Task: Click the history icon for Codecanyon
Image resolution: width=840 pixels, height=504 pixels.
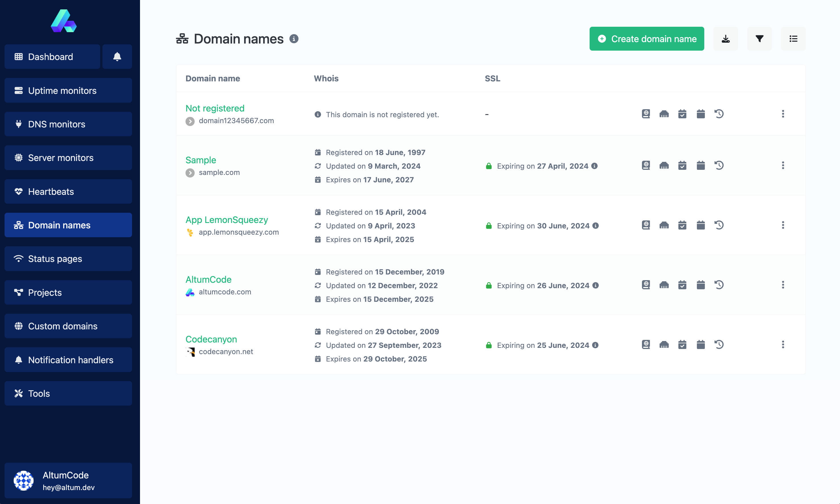Action: (x=718, y=345)
